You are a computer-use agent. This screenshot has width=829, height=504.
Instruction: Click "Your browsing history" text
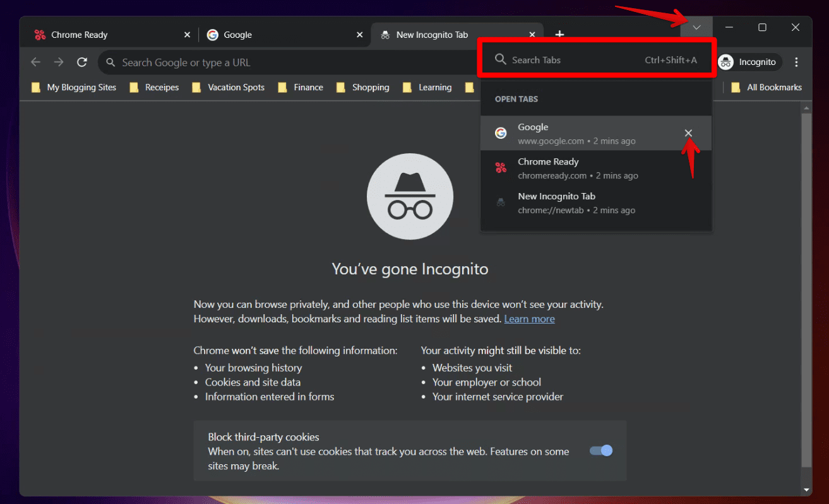click(x=253, y=368)
